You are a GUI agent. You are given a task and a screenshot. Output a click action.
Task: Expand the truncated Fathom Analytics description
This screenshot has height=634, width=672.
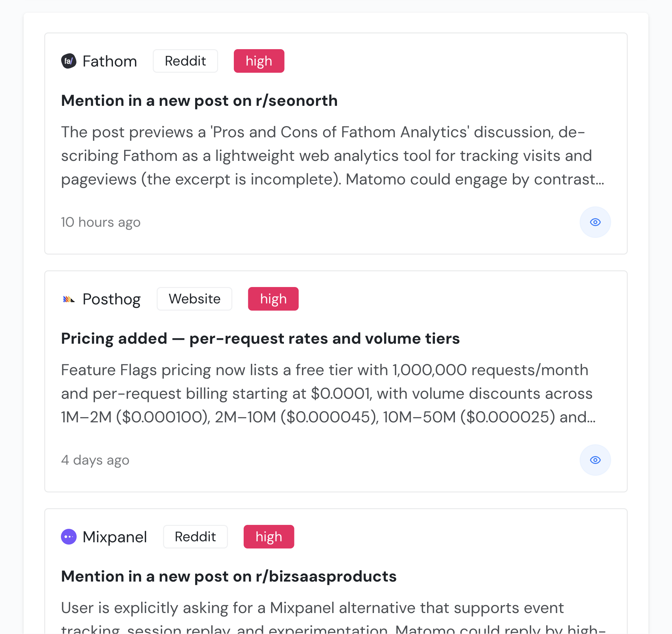pyautogui.click(x=332, y=156)
